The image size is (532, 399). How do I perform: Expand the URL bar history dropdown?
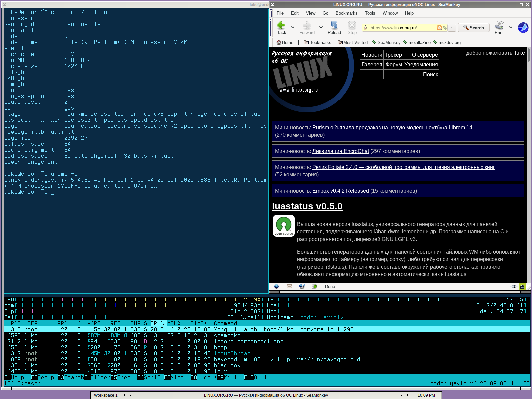[452, 28]
